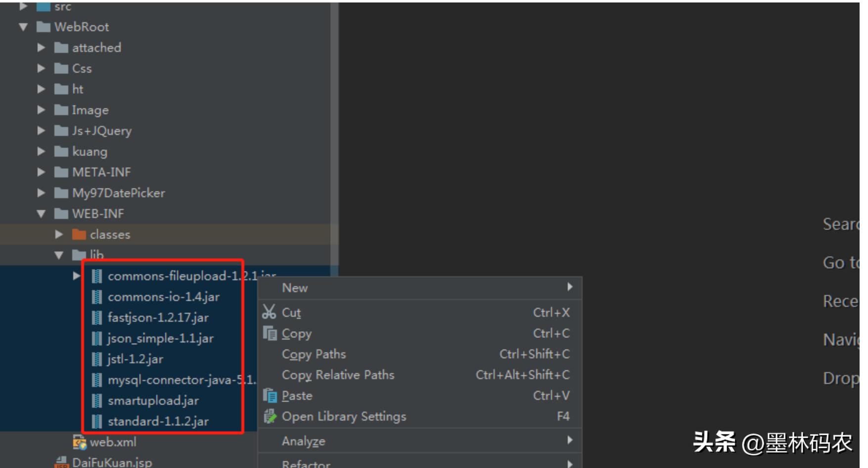The width and height of the screenshot is (868, 468).
Task: Click the Css folder icon
Action: pyautogui.click(x=61, y=68)
